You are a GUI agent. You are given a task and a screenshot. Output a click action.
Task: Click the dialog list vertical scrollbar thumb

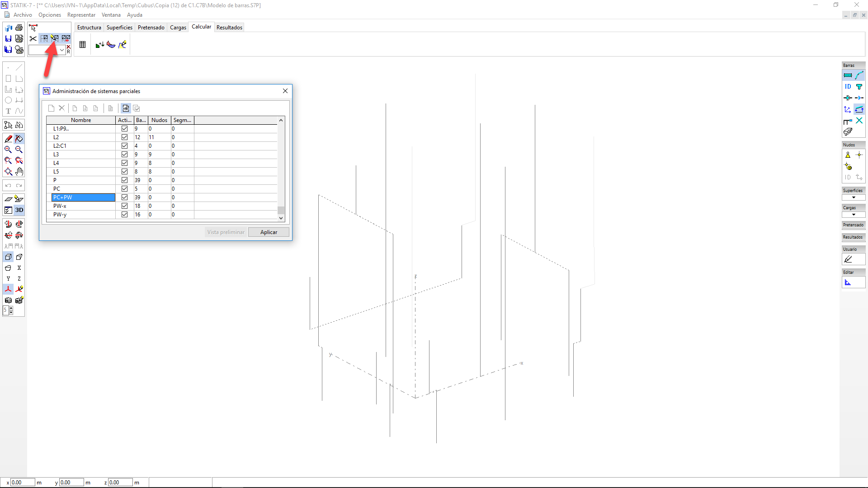(x=281, y=210)
